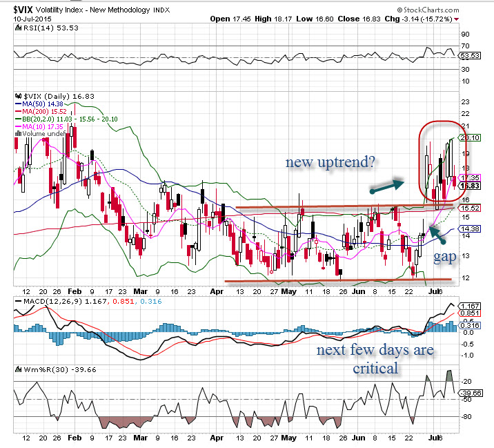Click the 'next few days are critical' note
494x448 pixels.
374,358
